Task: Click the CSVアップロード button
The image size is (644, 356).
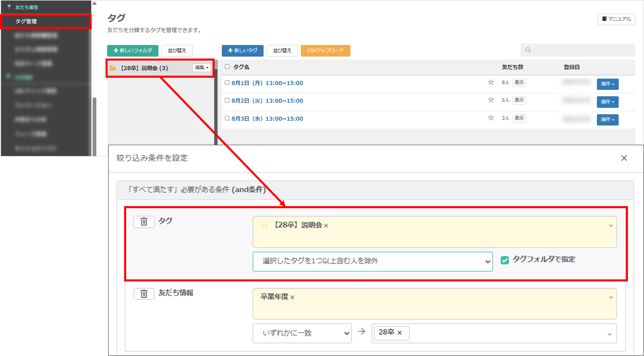Action: 325,51
